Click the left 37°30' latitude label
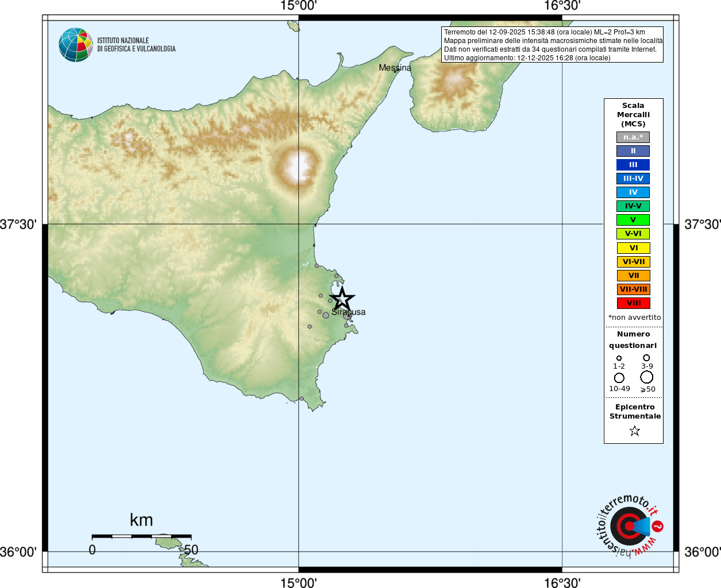 18,225
